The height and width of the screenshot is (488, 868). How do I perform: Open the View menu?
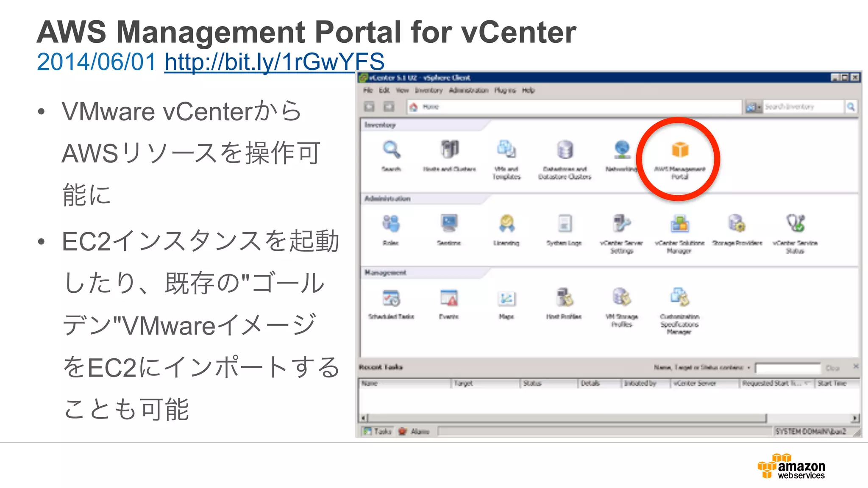pyautogui.click(x=403, y=90)
